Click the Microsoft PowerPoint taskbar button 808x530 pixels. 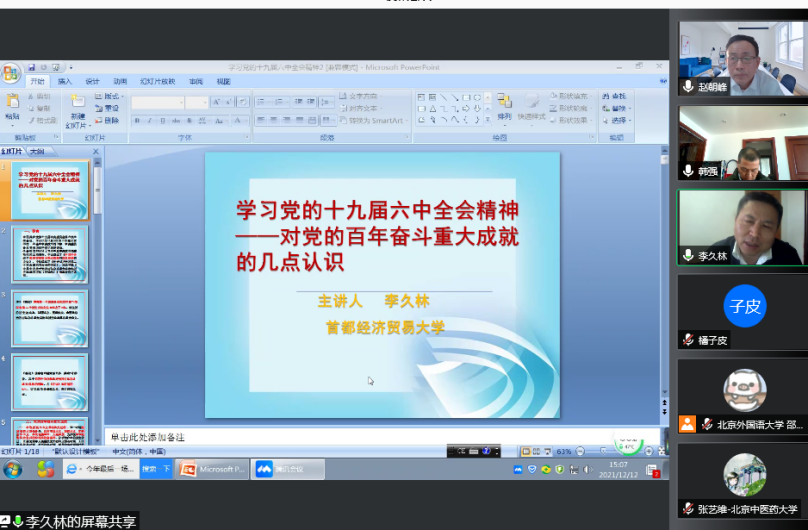point(210,469)
